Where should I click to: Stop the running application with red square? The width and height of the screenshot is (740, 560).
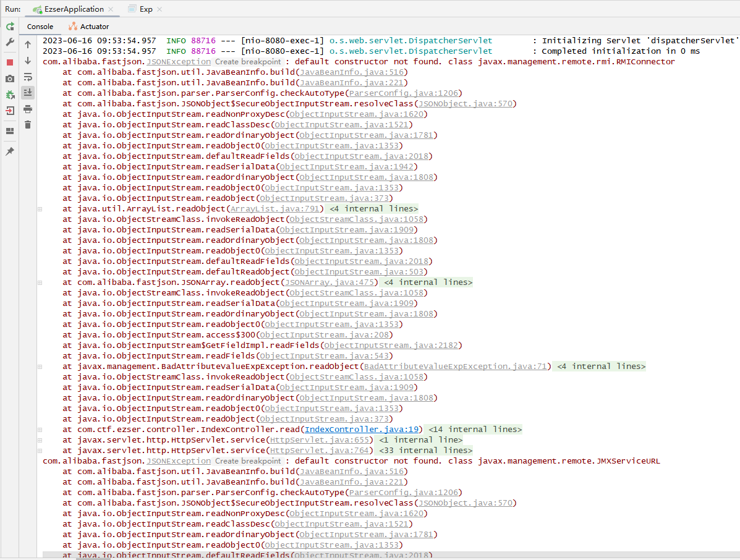(10, 62)
